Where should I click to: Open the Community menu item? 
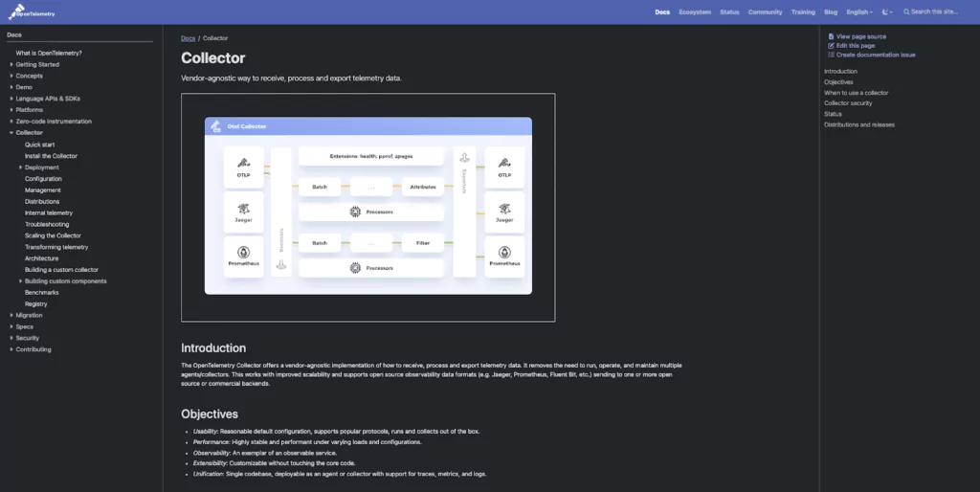pyautogui.click(x=765, y=11)
